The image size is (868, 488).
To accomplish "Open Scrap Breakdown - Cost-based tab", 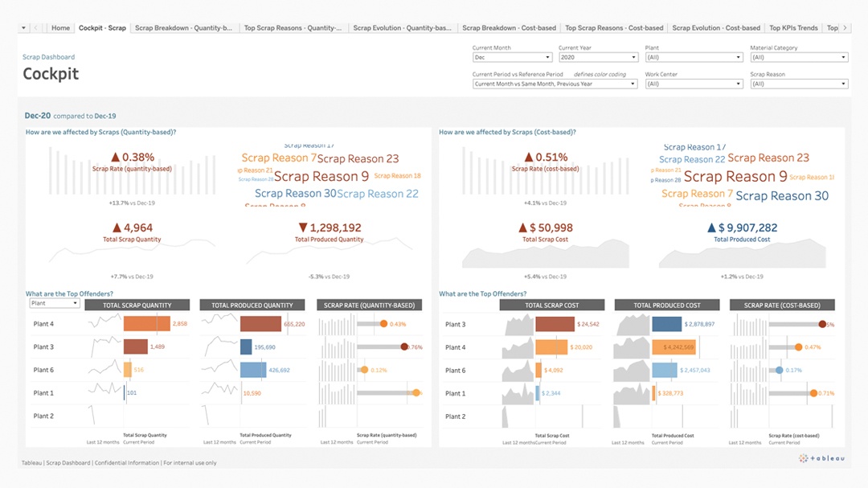I will [510, 27].
